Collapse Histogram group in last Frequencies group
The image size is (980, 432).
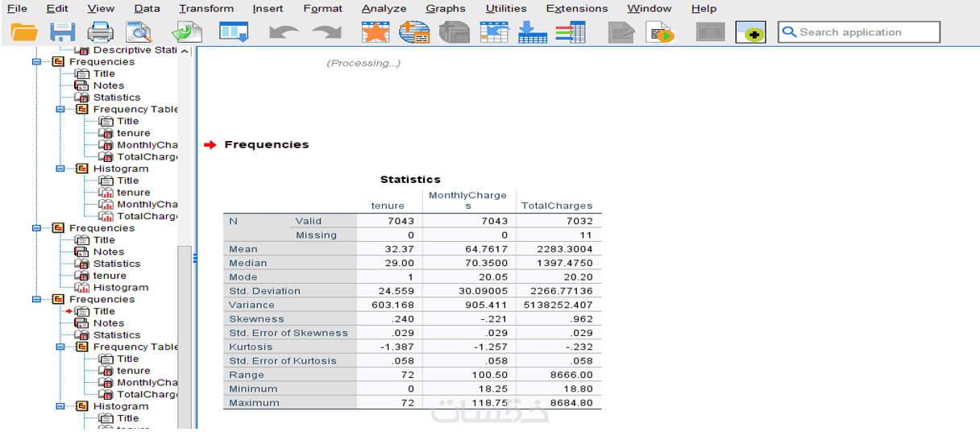click(60, 407)
